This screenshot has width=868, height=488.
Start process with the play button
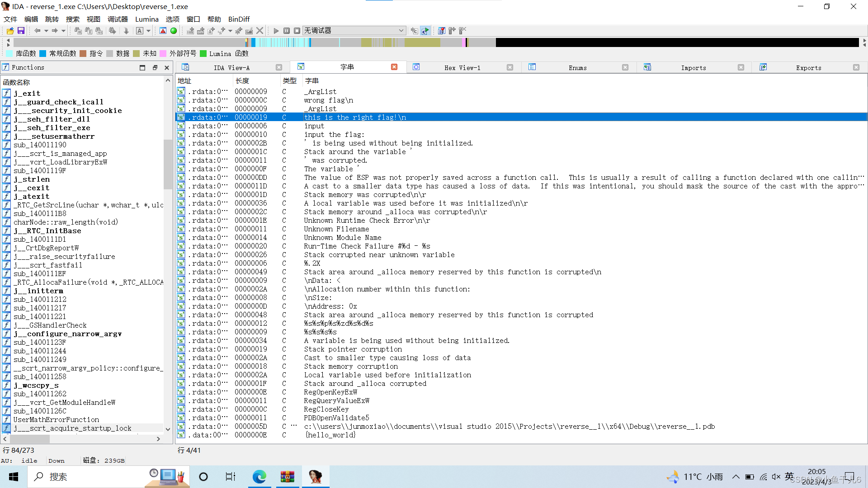[x=276, y=31]
